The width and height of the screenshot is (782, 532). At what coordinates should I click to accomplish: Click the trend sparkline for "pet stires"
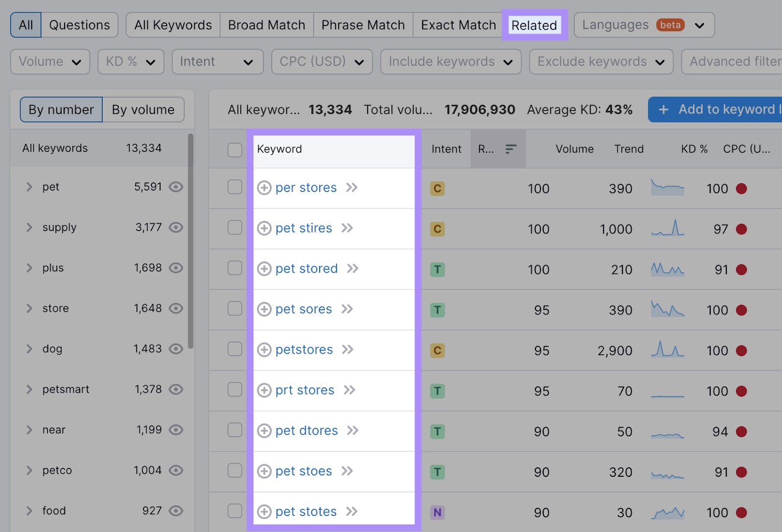[668, 228]
